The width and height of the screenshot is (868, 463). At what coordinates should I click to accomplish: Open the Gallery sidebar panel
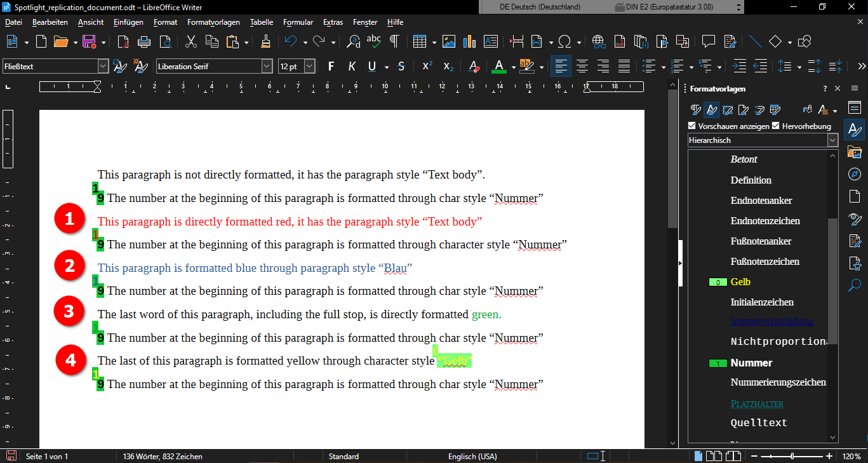855,152
